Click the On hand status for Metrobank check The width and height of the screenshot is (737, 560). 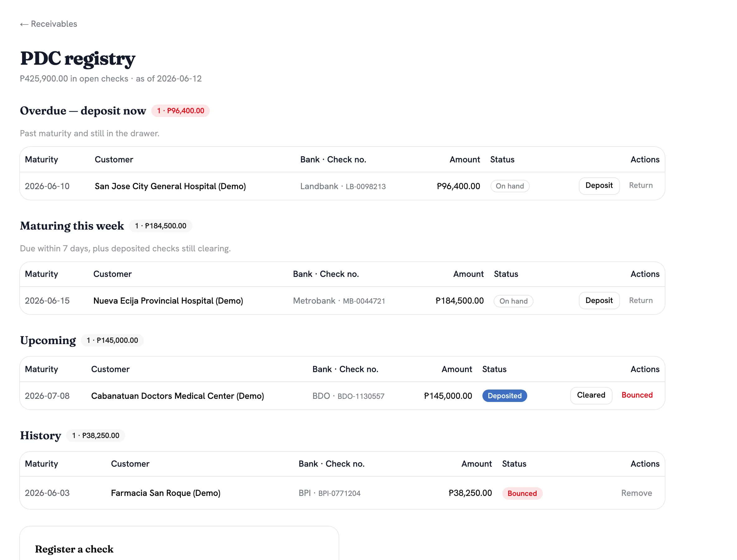[x=513, y=301]
